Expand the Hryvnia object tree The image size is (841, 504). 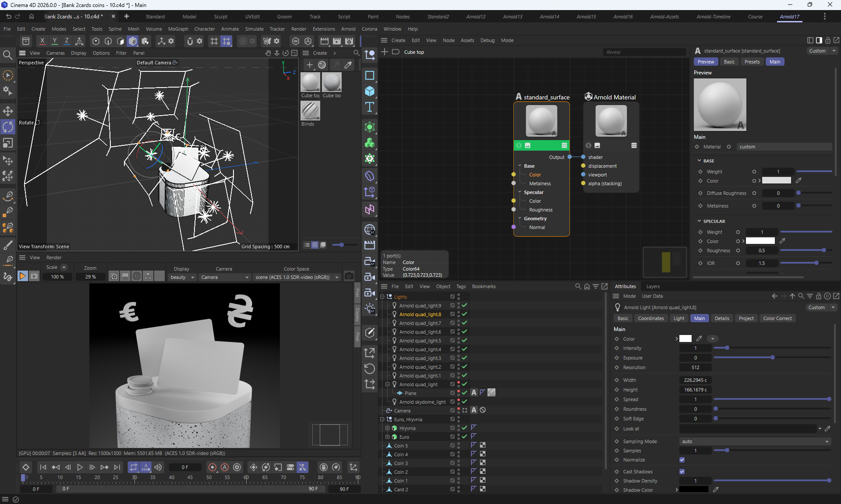coord(387,428)
